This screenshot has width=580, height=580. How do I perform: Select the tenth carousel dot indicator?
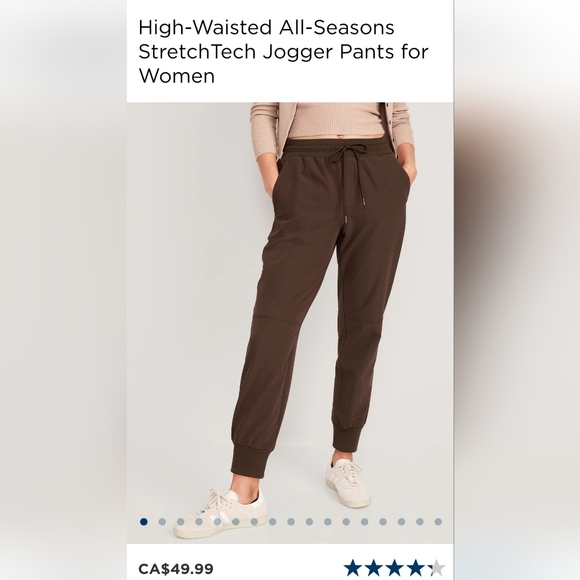point(309,522)
